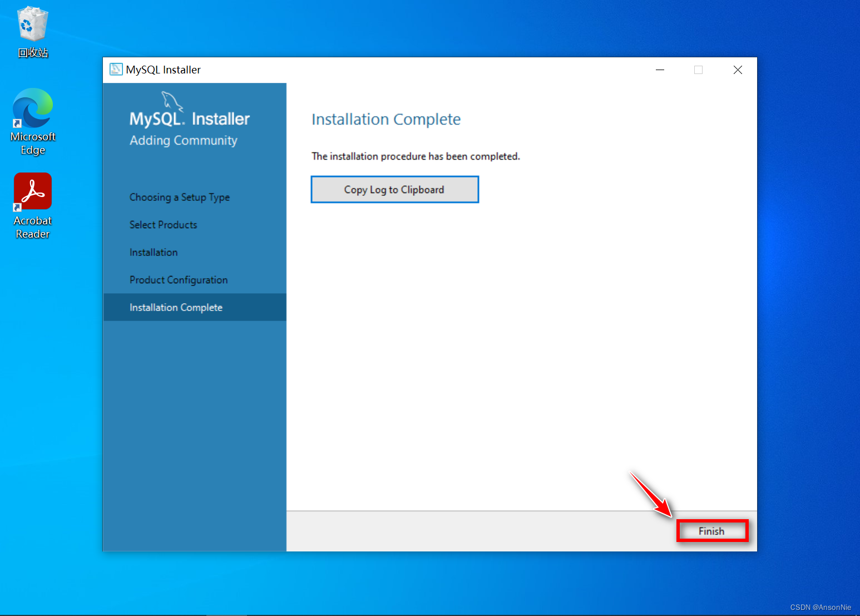Select the 'Installation' step in sidebar

pyautogui.click(x=154, y=253)
